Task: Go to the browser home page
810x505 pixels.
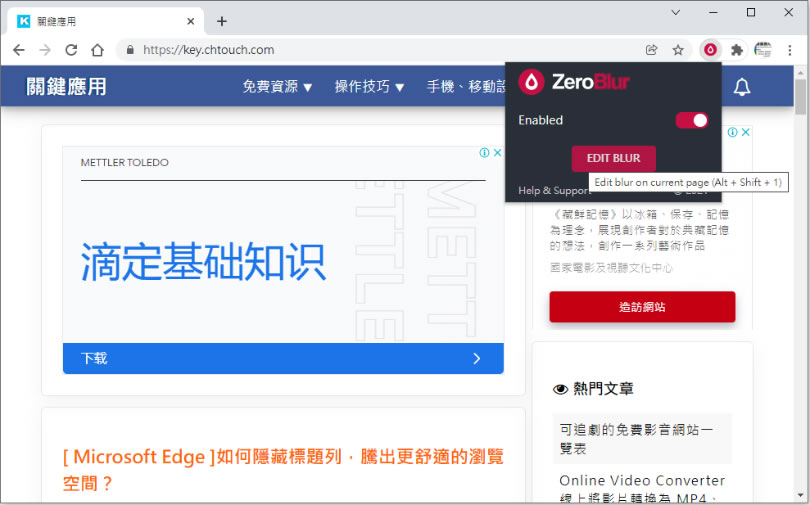Action: coord(98,50)
